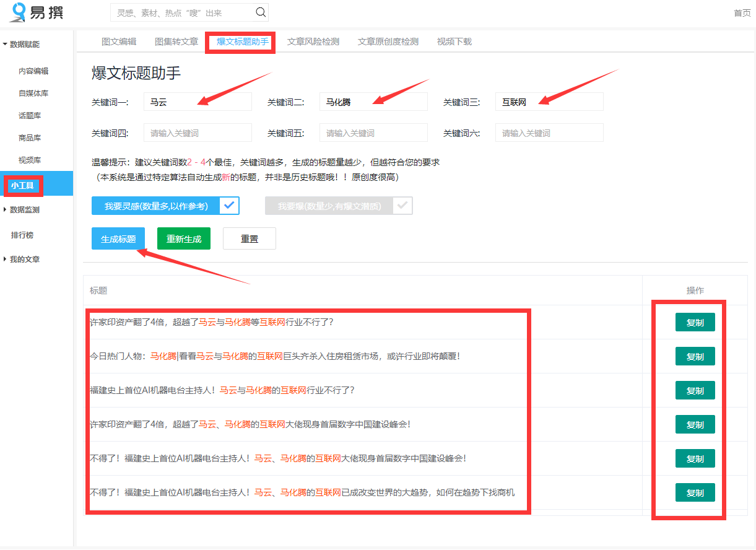Toggle the 我要爆 checkbox
Viewport: 756px width, 550px height.
pyautogui.click(x=403, y=206)
